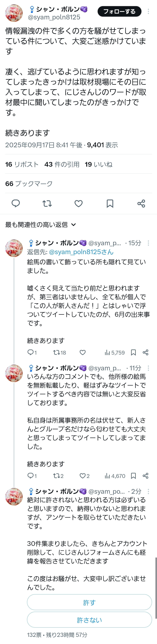Repost the main tweet
The image size is (157, 644).
click(47, 204)
